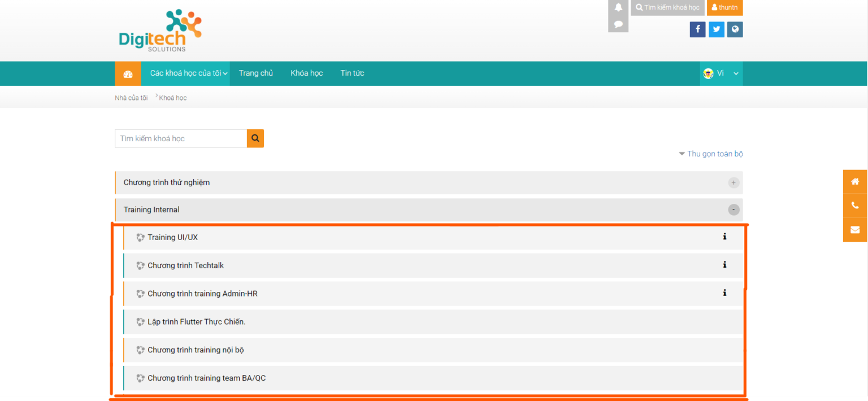Open the Lập trình Flutter Thực Chiến course
Viewport: 868px width, 401px height.
tap(196, 322)
